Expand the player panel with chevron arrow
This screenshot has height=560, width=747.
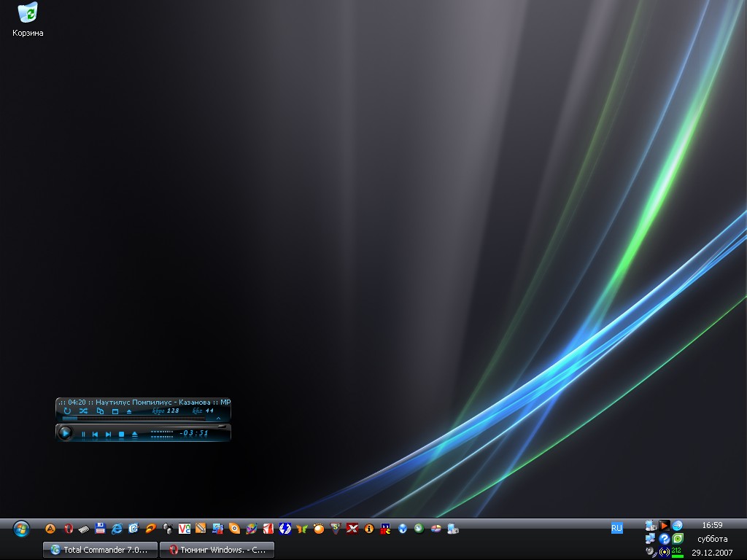pos(218,419)
